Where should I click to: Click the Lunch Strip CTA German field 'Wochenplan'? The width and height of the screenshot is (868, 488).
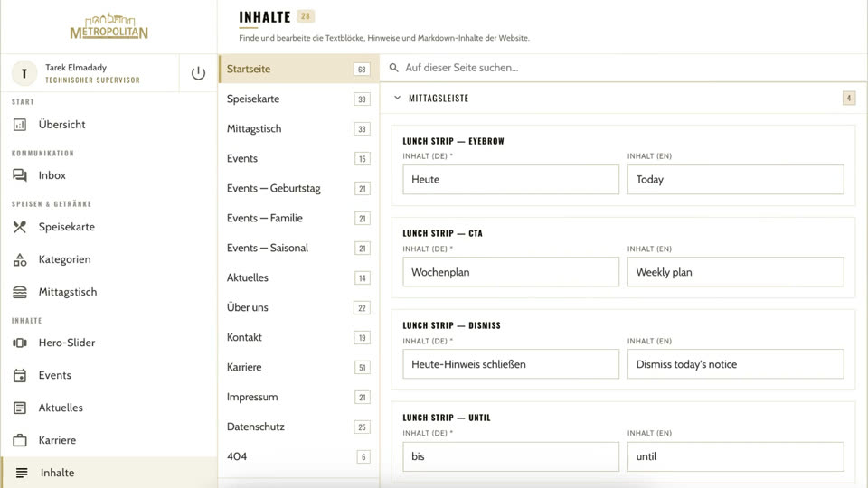(510, 272)
